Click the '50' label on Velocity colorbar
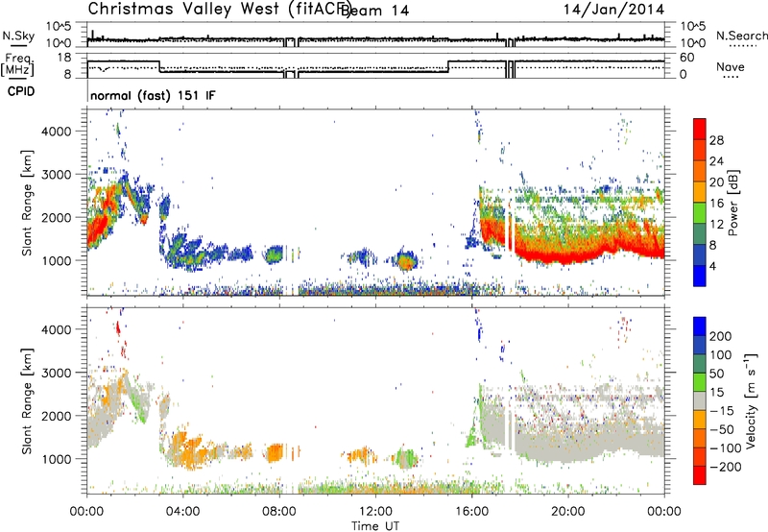The height and width of the screenshot is (532, 768). [x=716, y=374]
